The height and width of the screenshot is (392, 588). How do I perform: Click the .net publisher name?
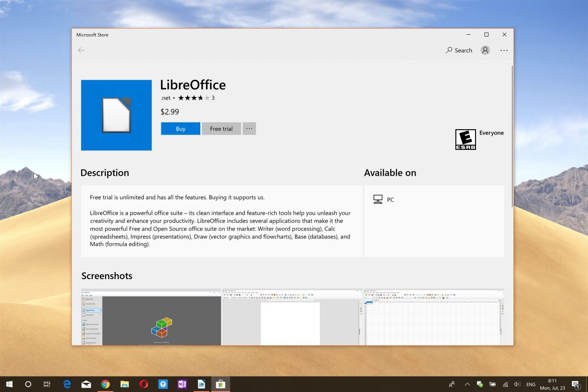point(165,98)
